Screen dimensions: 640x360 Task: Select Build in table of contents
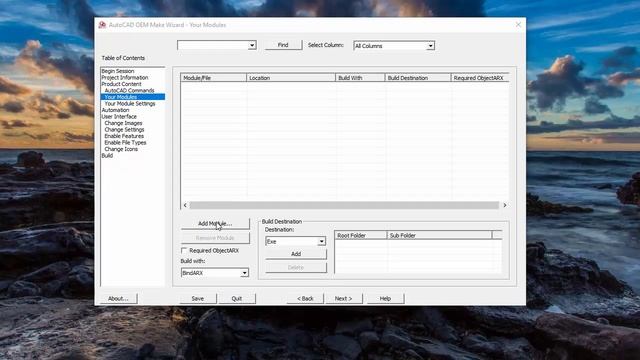click(107, 156)
